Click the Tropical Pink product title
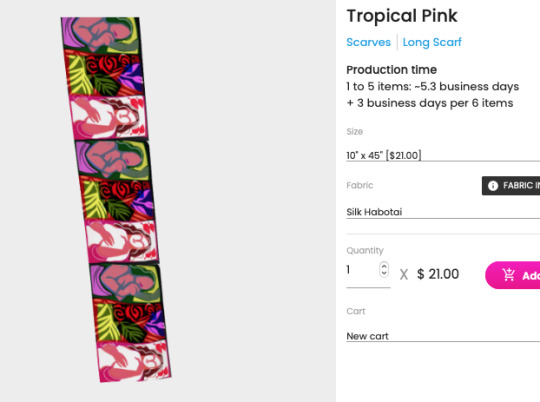This screenshot has height=402, width=540. coord(402,16)
